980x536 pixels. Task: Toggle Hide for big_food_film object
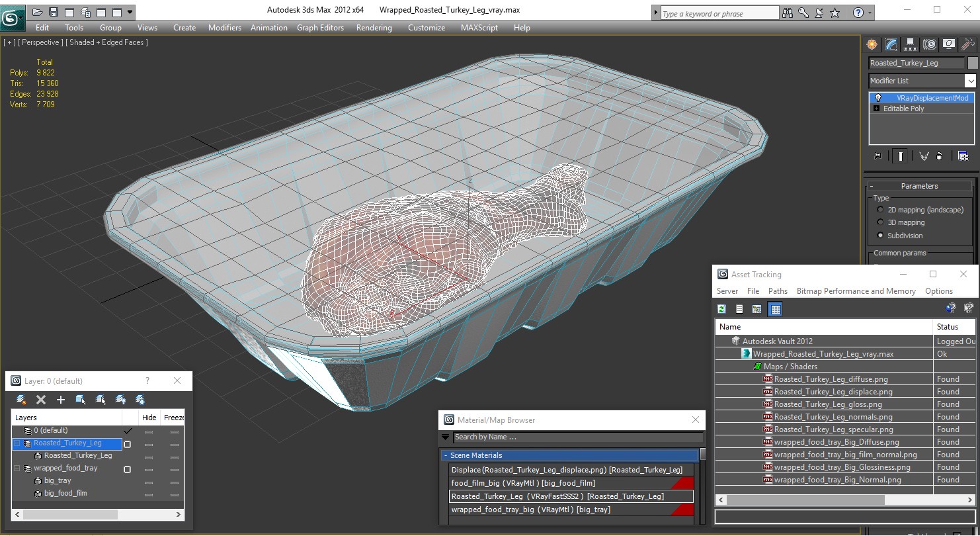149,494
